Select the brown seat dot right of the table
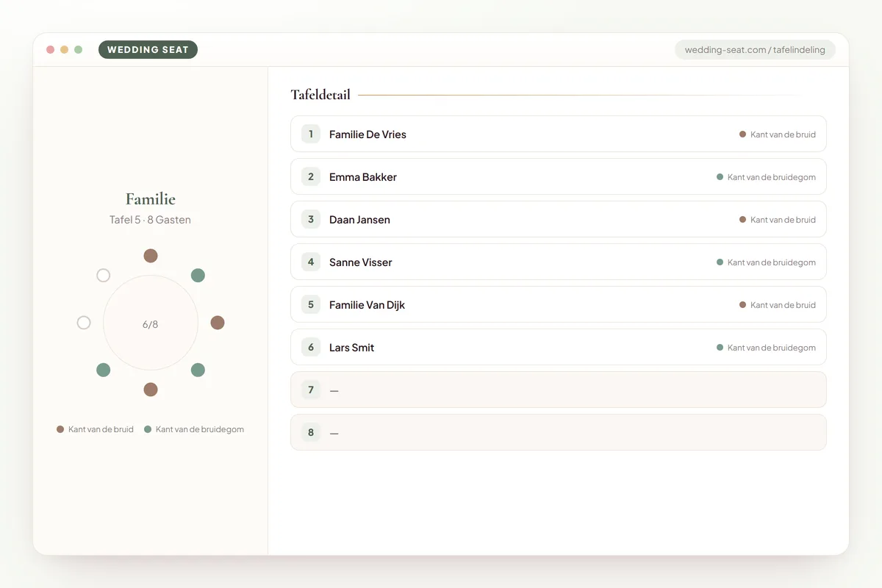The height and width of the screenshot is (588, 882). pos(218,323)
